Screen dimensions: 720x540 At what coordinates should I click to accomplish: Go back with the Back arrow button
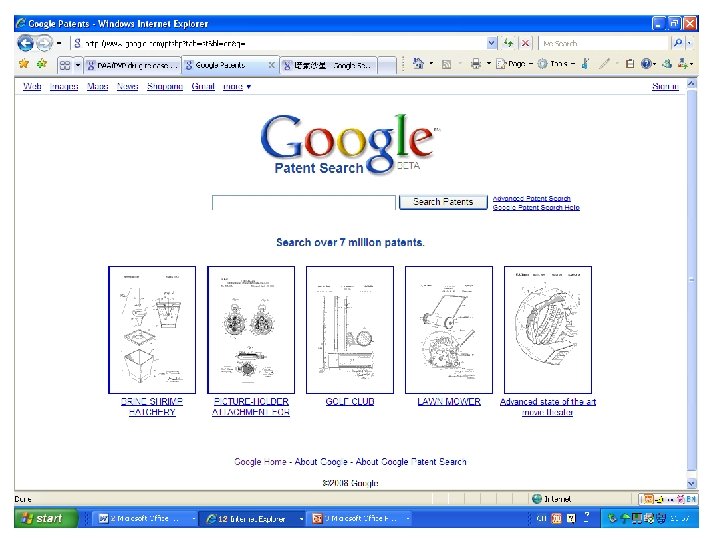click(25, 44)
